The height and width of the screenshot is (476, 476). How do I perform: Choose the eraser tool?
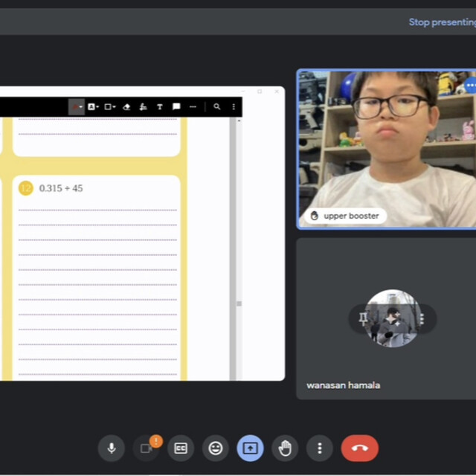tap(126, 107)
